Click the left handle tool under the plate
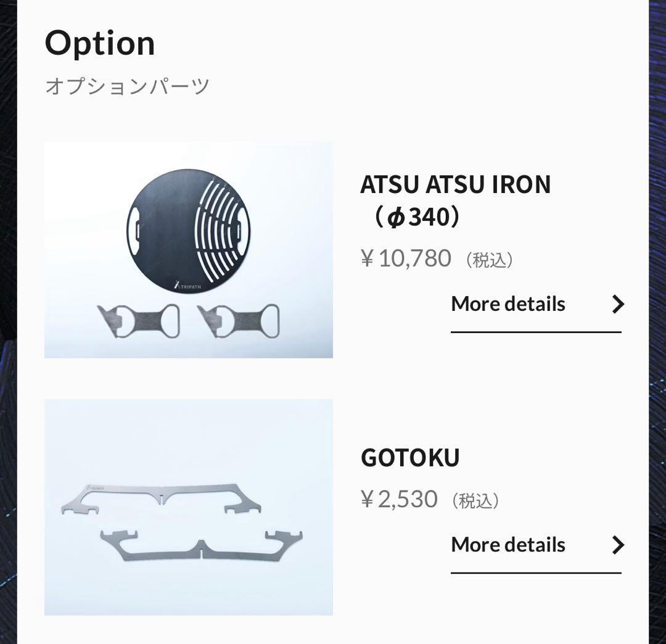The image size is (666, 644). 139,321
